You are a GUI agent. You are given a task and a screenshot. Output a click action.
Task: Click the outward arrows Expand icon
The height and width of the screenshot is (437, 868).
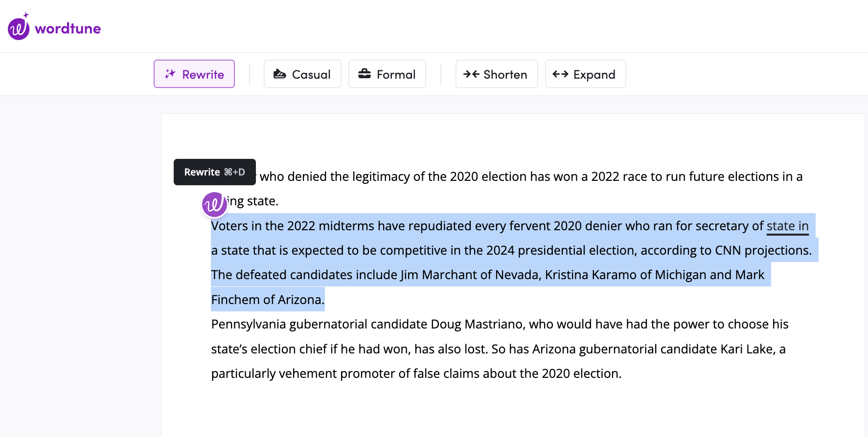[x=560, y=74]
